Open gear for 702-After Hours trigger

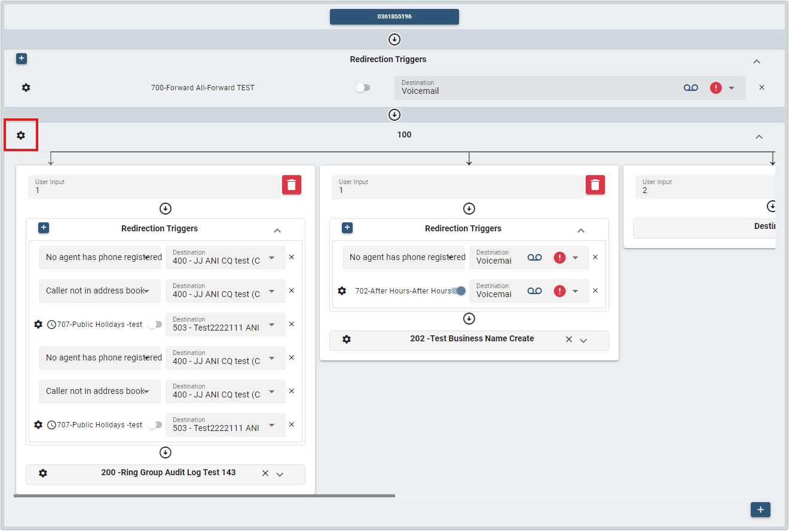point(342,291)
